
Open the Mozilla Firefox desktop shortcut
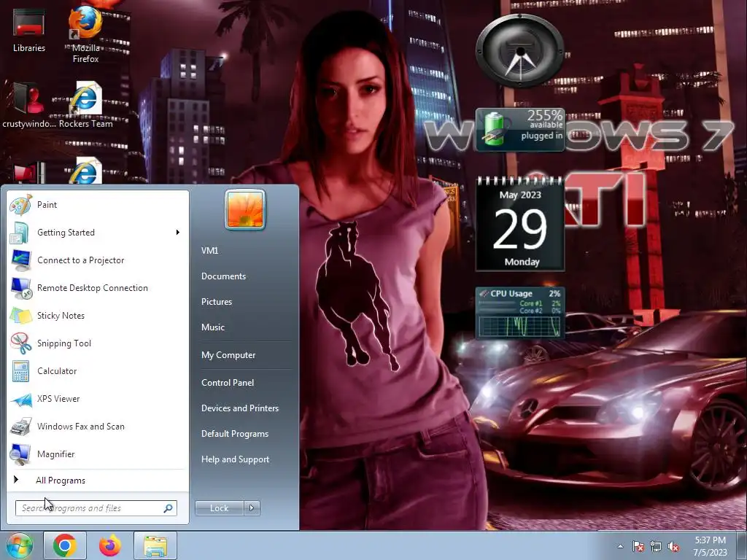pos(86,34)
